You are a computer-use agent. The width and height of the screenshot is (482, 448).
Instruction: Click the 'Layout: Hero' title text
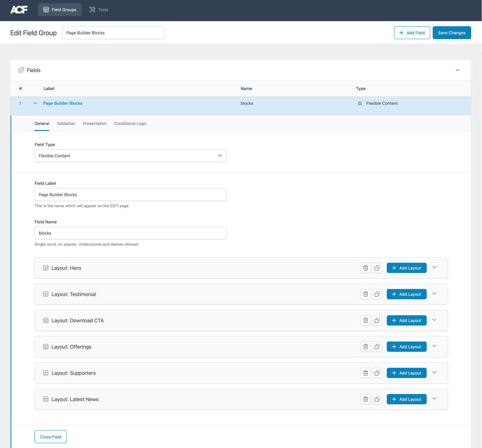pos(66,268)
